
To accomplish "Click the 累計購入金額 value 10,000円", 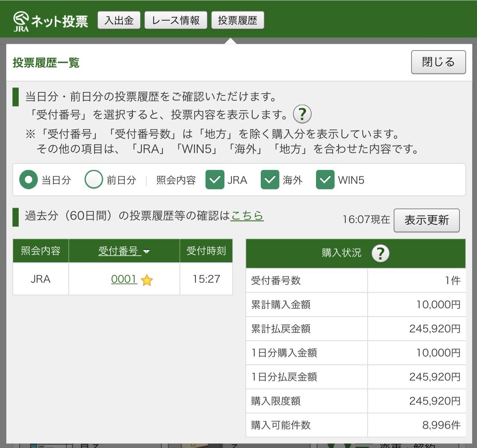I will [x=438, y=305].
